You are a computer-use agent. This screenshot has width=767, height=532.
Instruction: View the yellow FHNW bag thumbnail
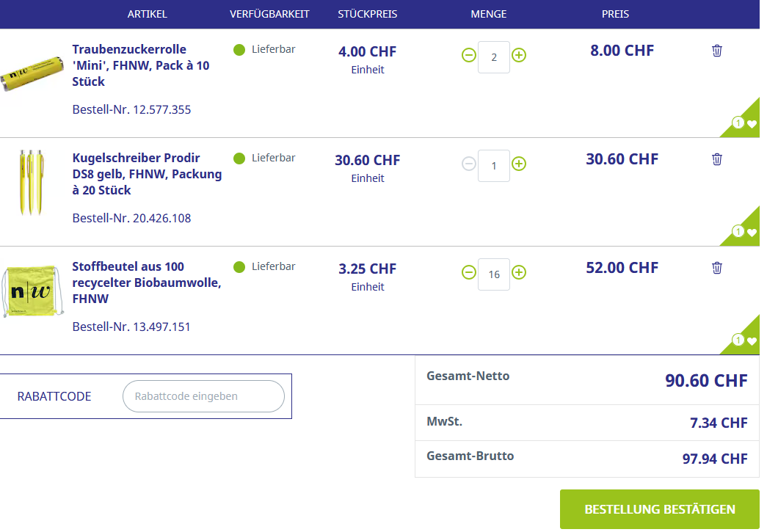[30, 291]
